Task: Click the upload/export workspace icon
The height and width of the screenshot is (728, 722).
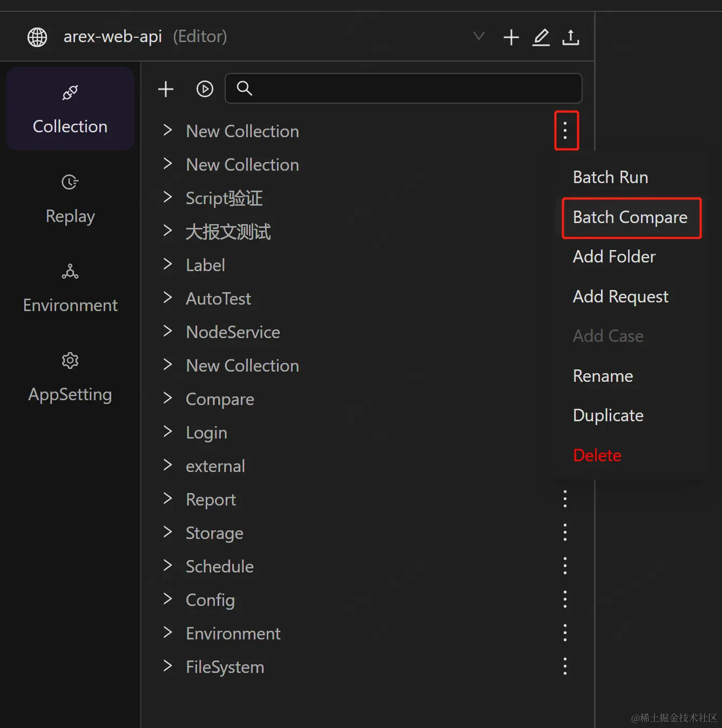Action: [x=571, y=37]
